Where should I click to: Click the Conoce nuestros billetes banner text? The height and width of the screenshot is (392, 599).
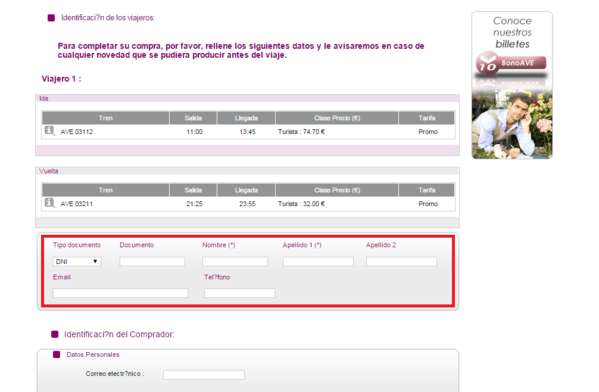coord(512,32)
